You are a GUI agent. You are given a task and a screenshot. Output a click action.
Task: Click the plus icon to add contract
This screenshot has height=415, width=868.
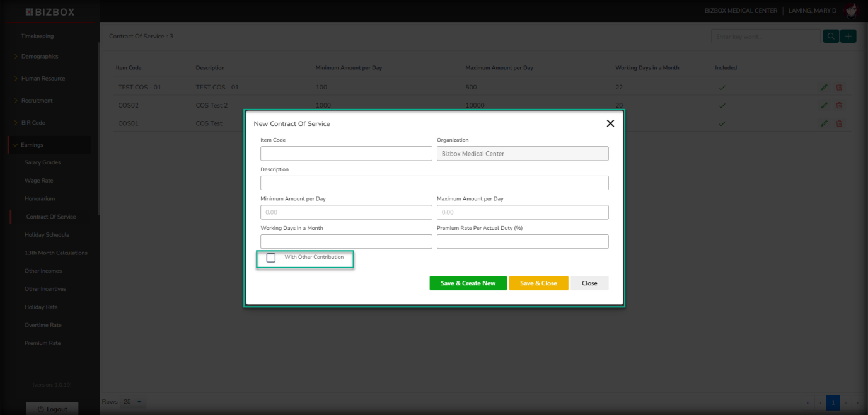848,37
